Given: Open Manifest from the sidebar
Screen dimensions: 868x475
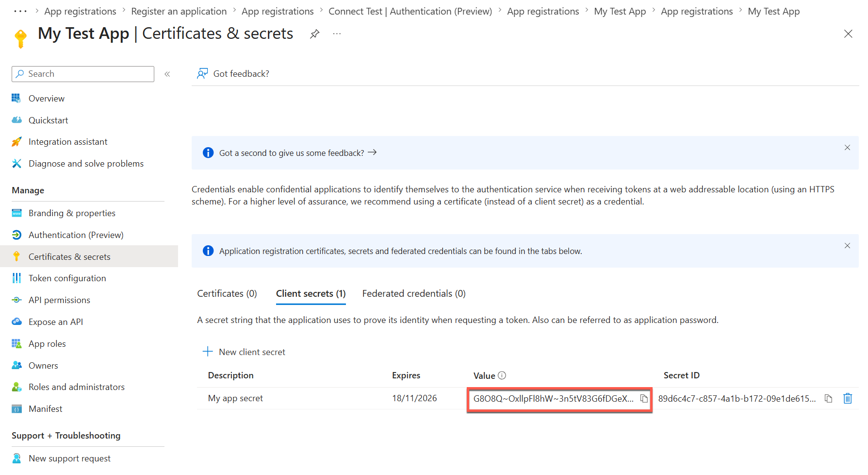Looking at the screenshot, I should pyautogui.click(x=46, y=409).
